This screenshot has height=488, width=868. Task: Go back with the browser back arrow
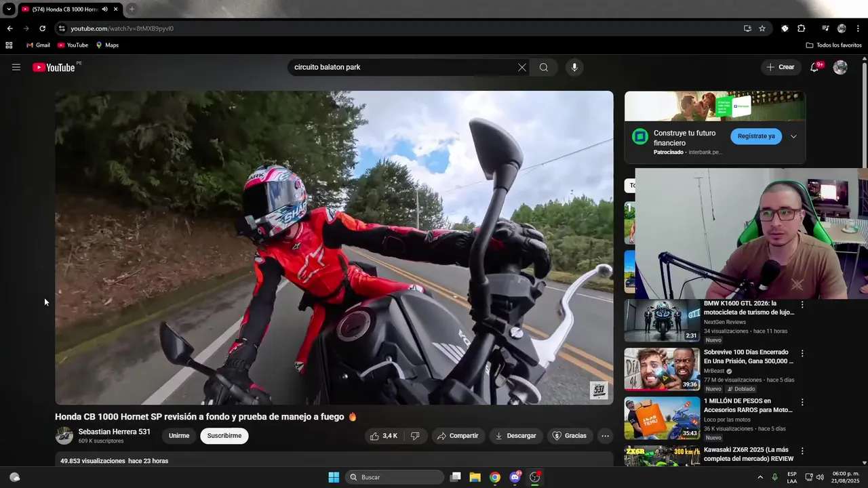(x=9, y=28)
